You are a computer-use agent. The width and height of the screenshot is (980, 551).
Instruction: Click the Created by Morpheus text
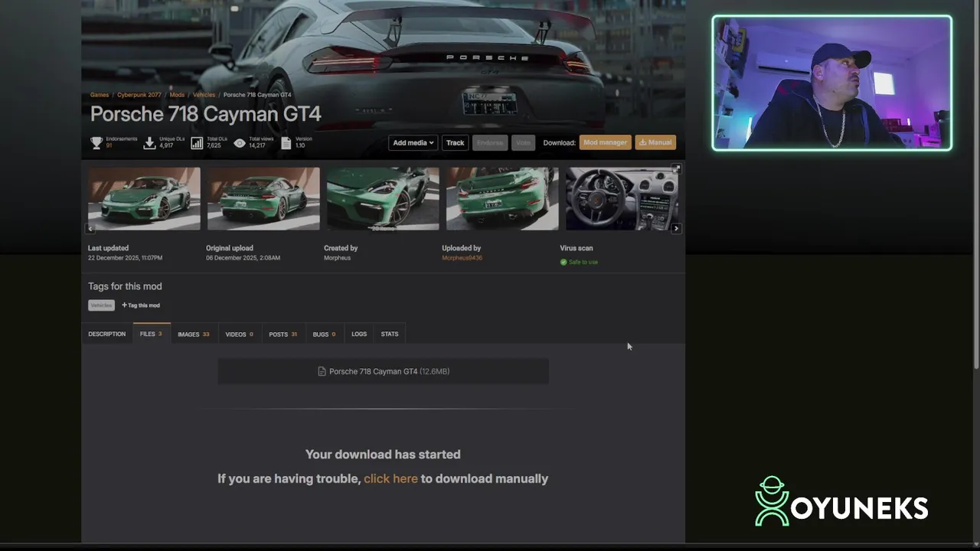(x=341, y=253)
